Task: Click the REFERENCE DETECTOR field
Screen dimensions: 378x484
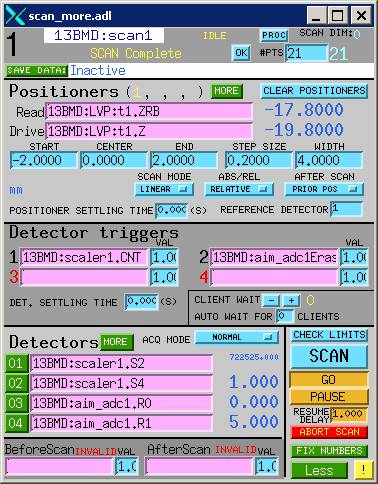Action: (x=346, y=209)
